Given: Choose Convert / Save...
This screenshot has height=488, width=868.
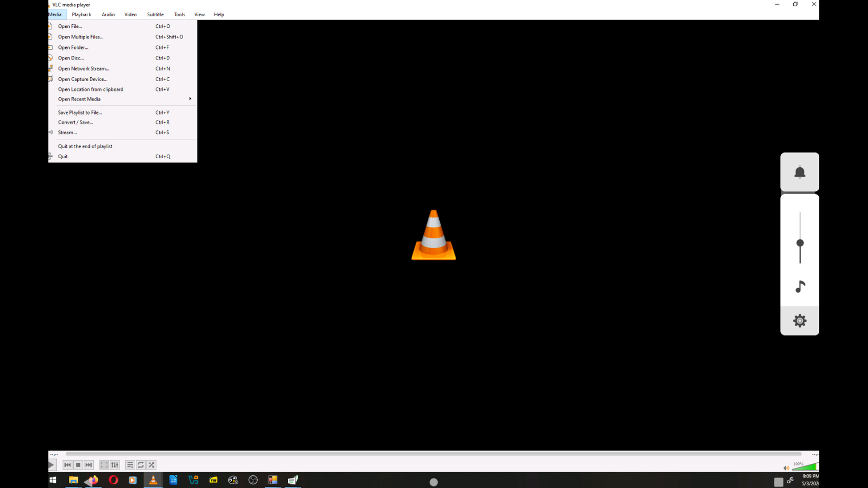Looking at the screenshot, I should point(123,122).
